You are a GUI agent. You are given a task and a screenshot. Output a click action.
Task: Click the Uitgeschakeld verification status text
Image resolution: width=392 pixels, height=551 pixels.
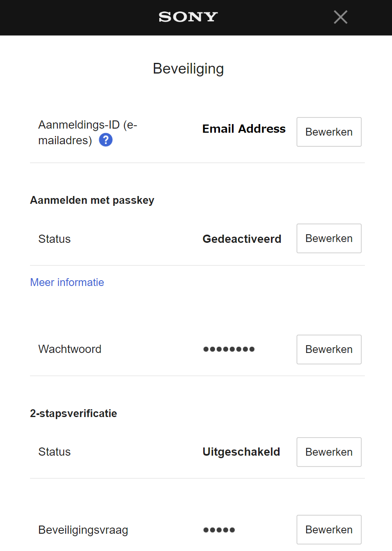241,452
